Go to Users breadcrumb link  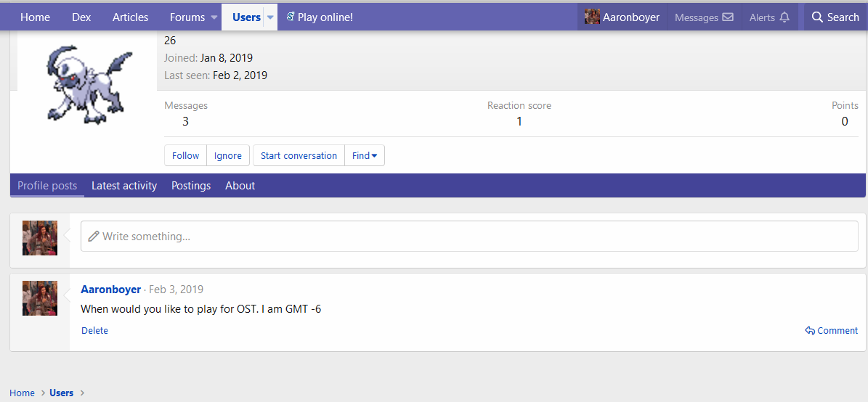(62, 393)
